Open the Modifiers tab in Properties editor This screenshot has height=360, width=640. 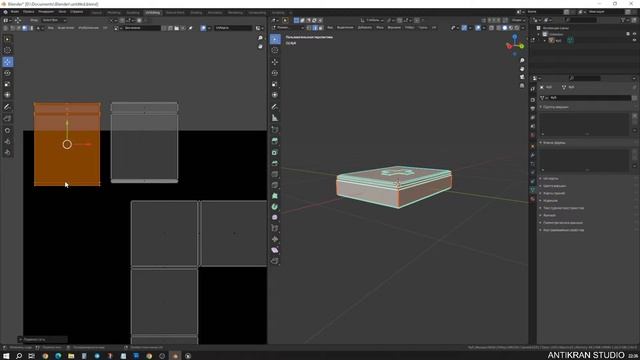pyautogui.click(x=533, y=155)
